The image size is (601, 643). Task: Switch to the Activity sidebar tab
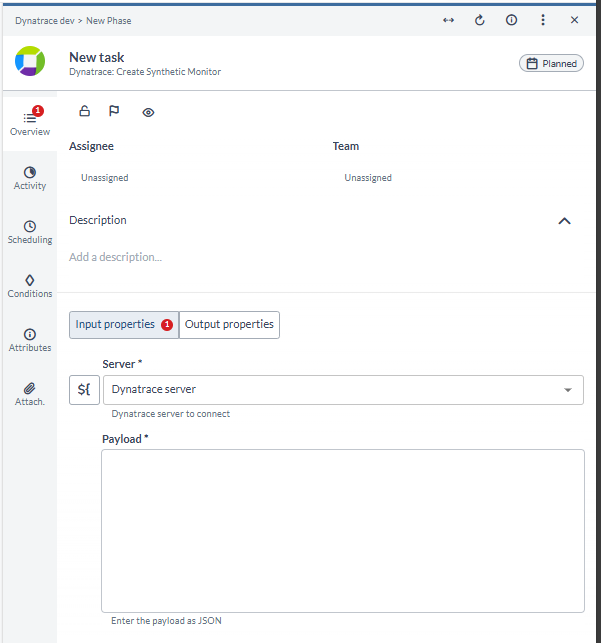pyautogui.click(x=30, y=178)
